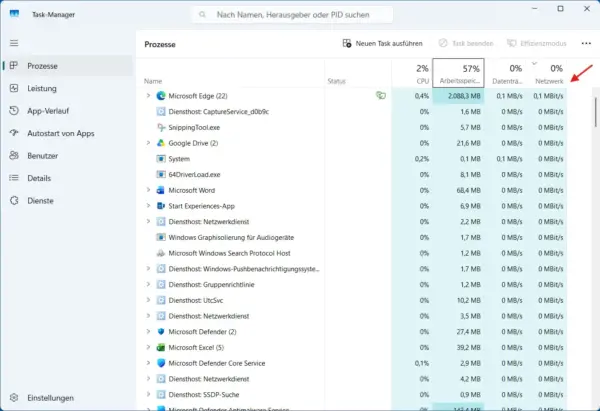The height and width of the screenshot is (411, 600).
Task: Click the vertical scrollbar of process list
Action: pos(595,112)
